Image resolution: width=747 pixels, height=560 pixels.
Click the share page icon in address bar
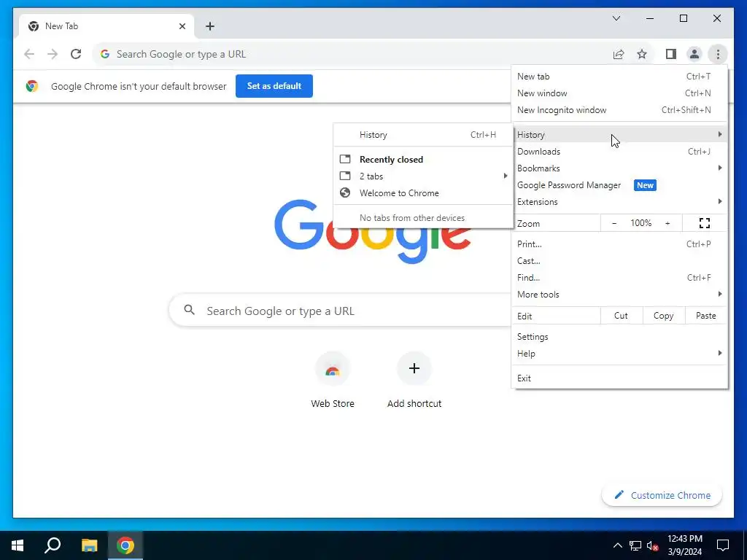pos(619,54)
